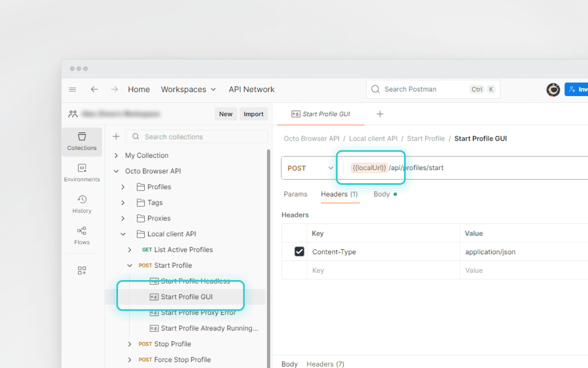Open the History sidebar panel
This screenshot has height=368, width=588.
click(82, 204)
